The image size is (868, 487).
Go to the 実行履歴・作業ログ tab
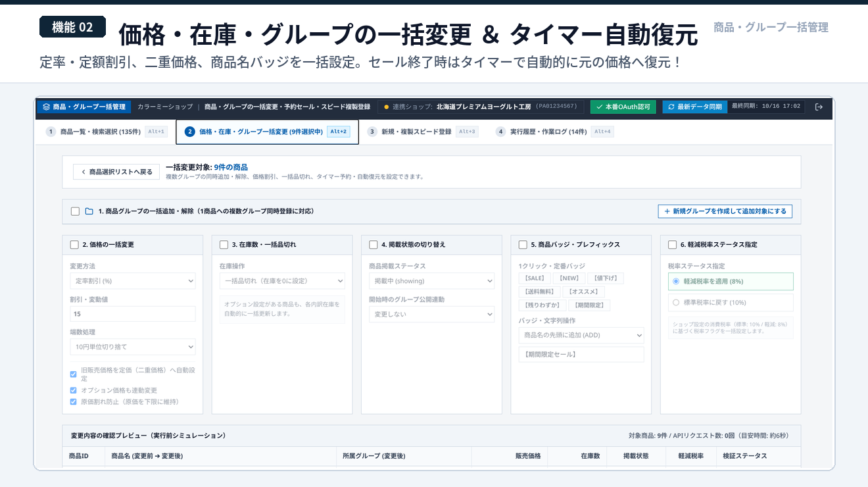555,132
